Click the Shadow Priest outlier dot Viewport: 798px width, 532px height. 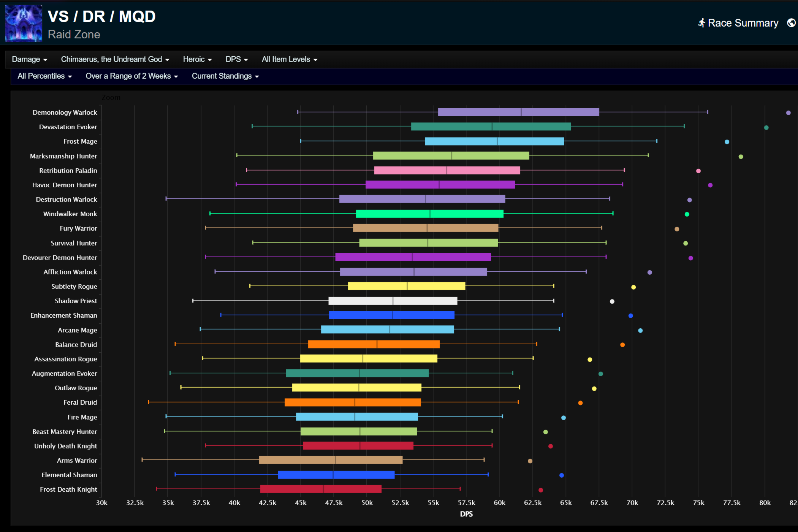pos(612,302)
